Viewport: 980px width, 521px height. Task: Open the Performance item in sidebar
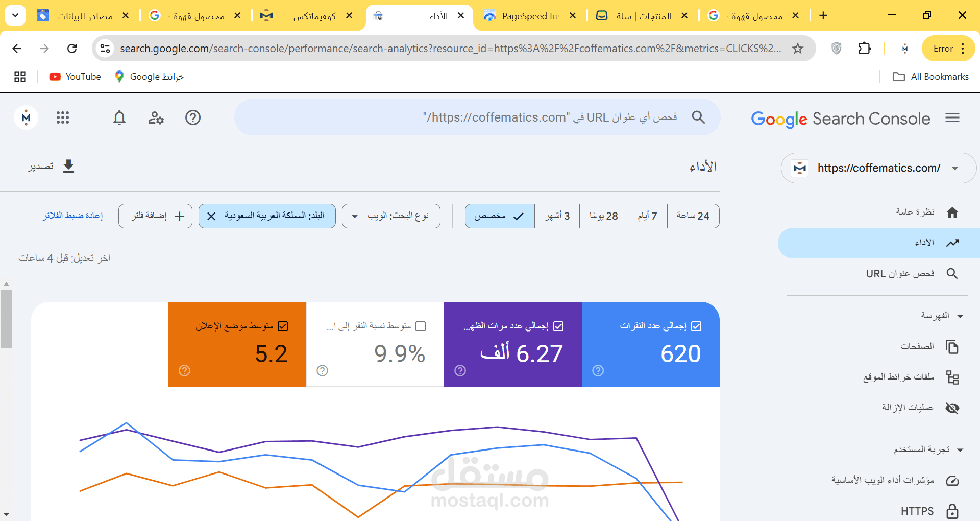pyautogui.click(x=879, y=243)
